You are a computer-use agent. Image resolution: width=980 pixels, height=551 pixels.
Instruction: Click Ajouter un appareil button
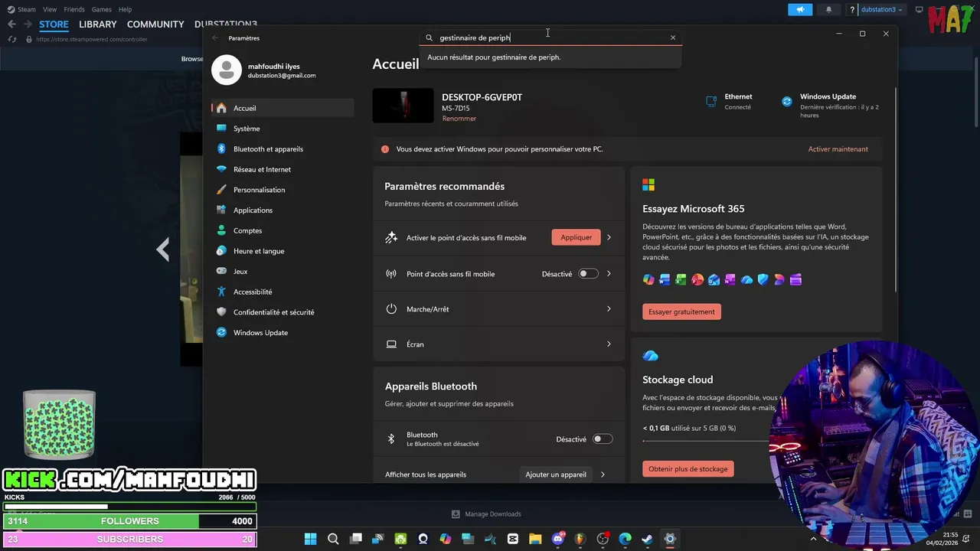pyautogui.click(x=556, y=474)
